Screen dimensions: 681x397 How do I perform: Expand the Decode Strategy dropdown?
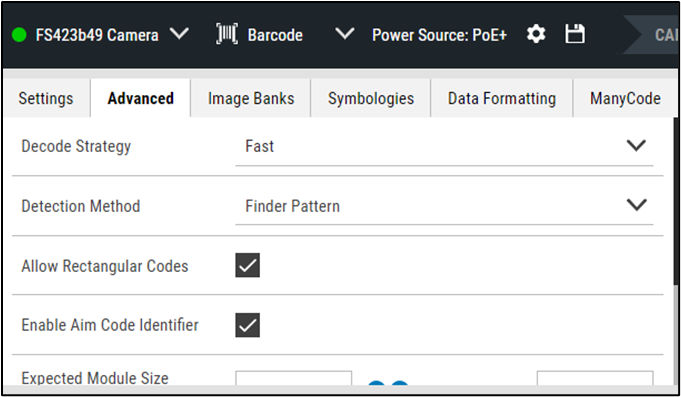tap(444, 146)
